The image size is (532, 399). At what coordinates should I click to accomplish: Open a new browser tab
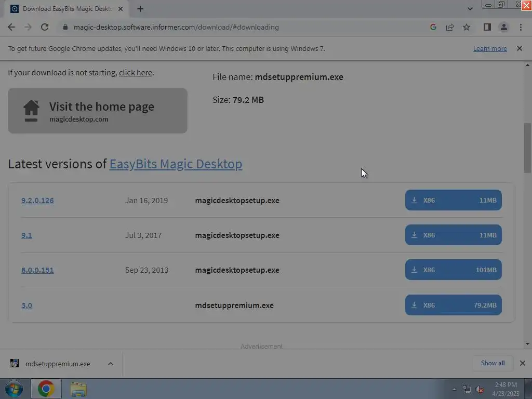click(x=140, y=9)
